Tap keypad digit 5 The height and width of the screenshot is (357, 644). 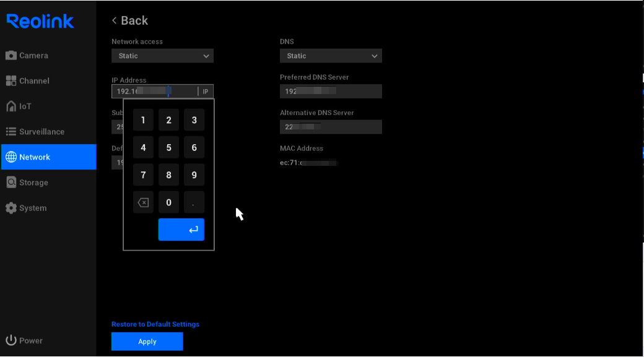[169, 148]
